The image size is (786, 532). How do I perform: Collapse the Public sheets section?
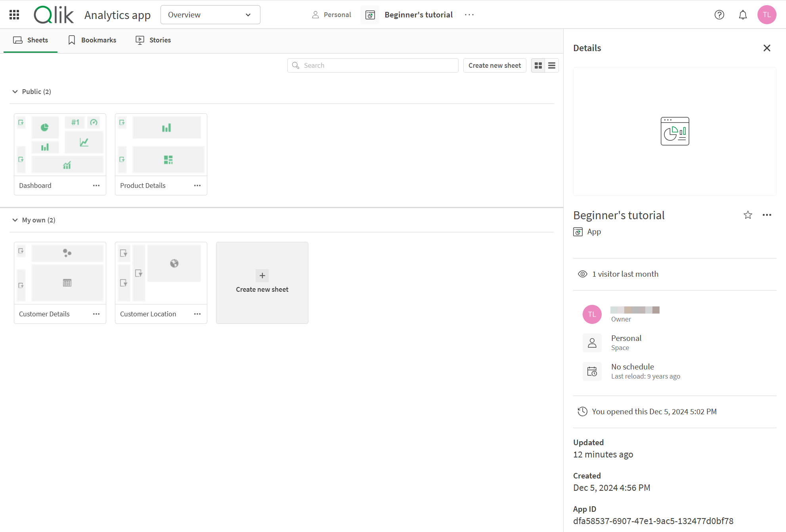coord(15,92)
